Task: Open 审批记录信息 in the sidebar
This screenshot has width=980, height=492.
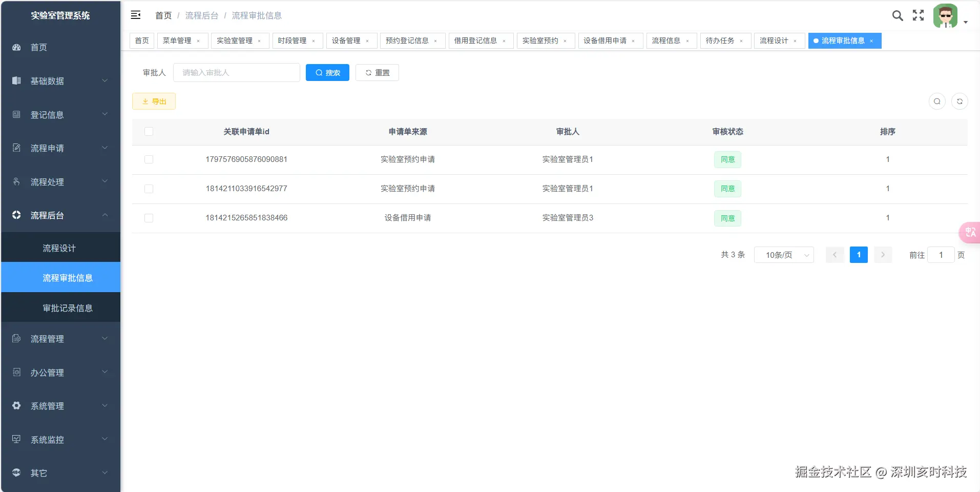Action: (x=60, y=308)
